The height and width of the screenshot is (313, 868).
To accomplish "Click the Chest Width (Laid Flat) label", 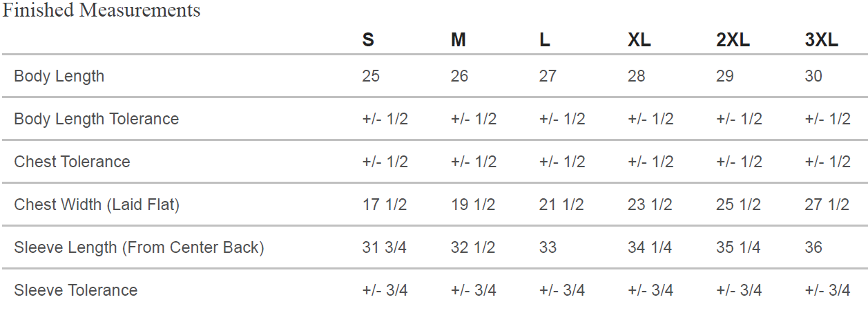I will (97, 205).
